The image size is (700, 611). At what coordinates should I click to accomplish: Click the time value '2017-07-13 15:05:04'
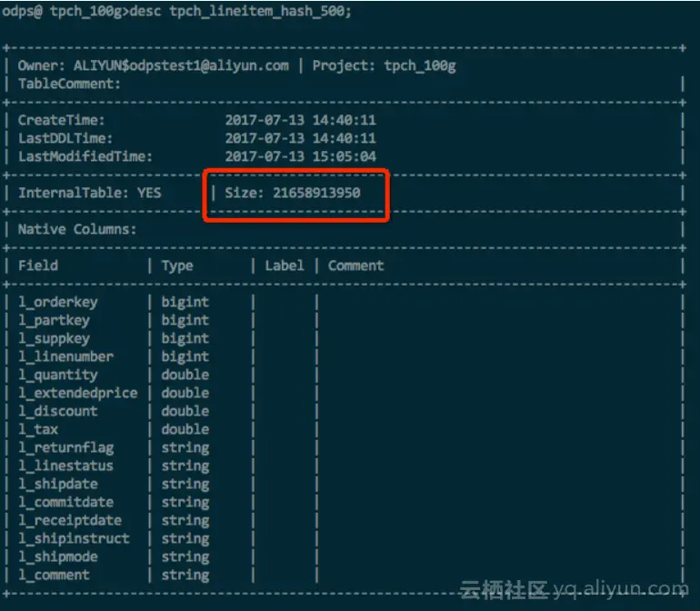point(300,156)
